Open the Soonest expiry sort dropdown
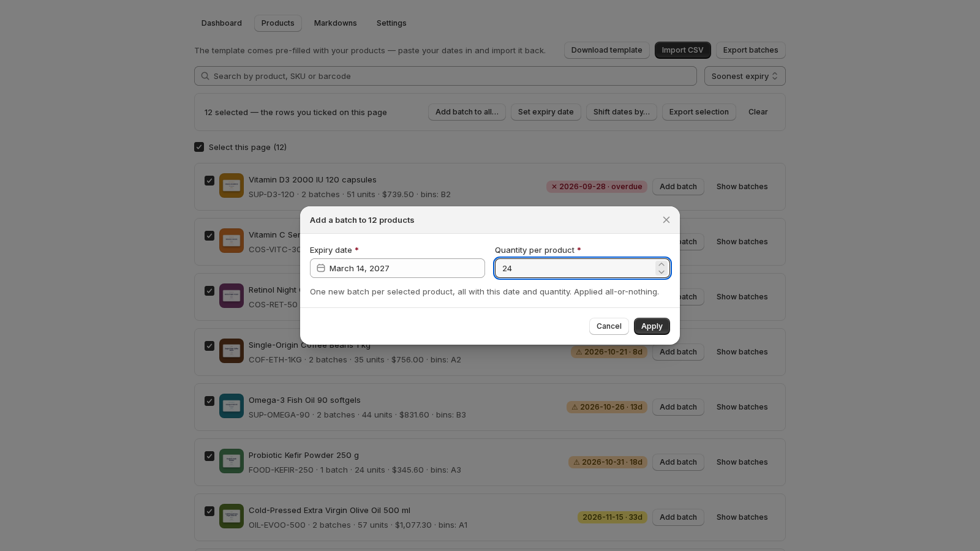Image resolution: width=980 pixels, height=551 pixels. point(745,76)
